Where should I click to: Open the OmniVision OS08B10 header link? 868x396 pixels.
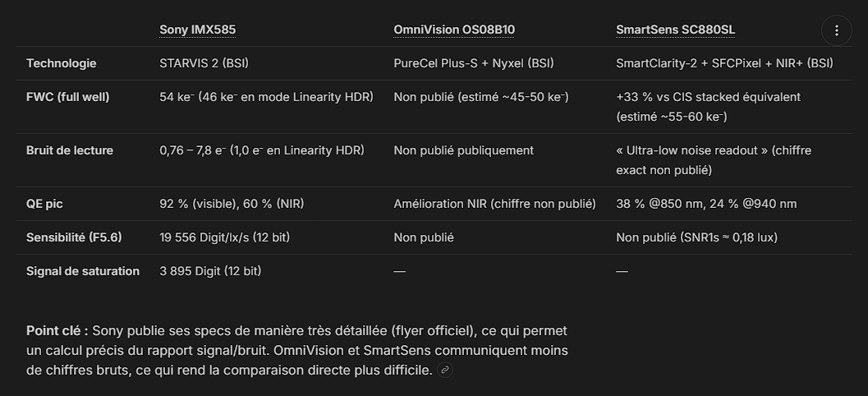pyautogui.click(x=454, y=30)
